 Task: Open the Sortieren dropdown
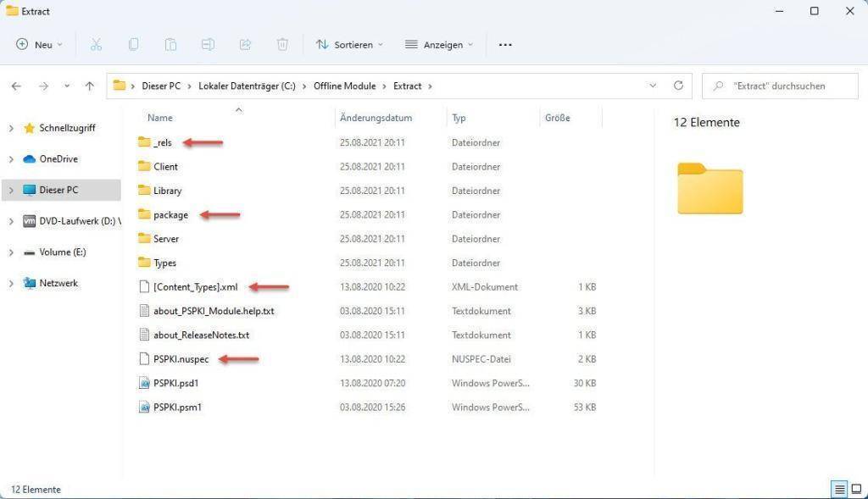[348, 44]
